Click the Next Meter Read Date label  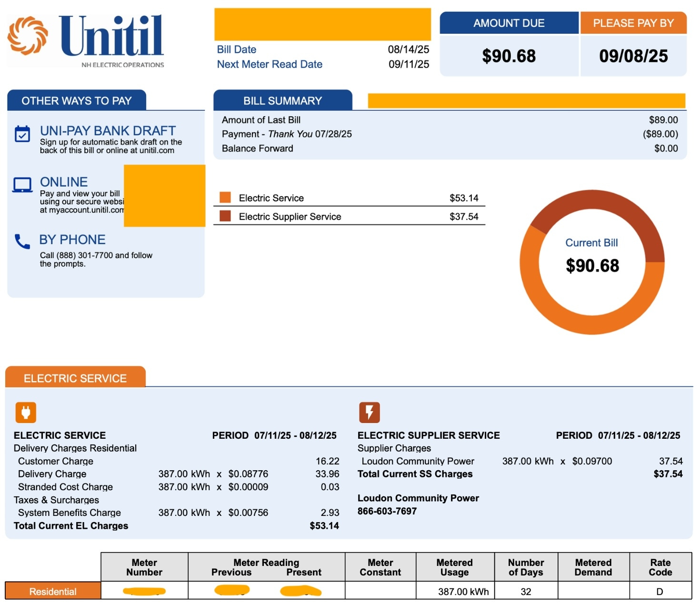[x=270, y=64]
